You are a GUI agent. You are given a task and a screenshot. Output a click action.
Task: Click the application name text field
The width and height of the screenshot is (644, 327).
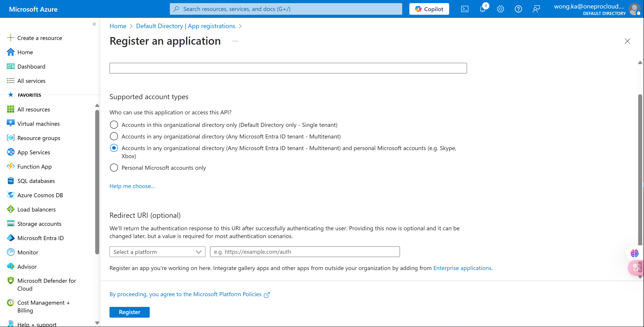288,68
